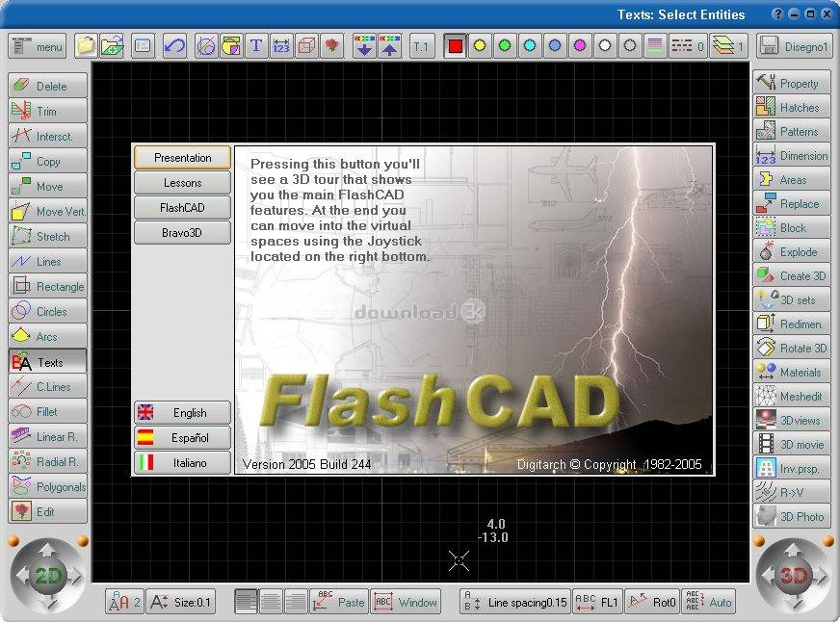Click the Paste text button

point(338,602)
